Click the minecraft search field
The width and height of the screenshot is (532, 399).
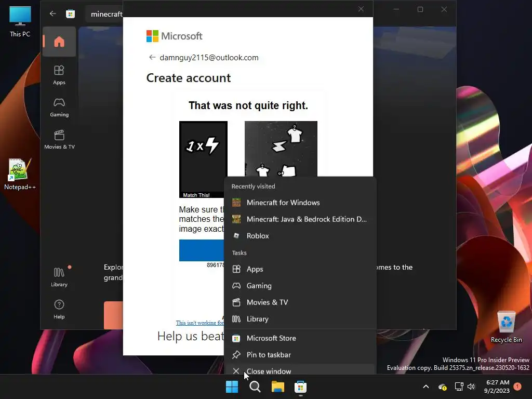[x=104, y=14]
